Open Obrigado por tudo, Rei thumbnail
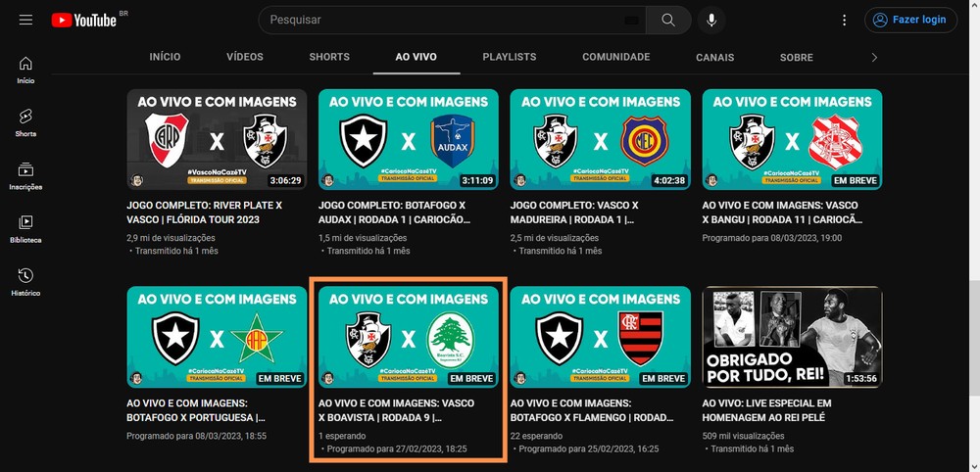Screen dimensions: 980x472 (793, 337)
